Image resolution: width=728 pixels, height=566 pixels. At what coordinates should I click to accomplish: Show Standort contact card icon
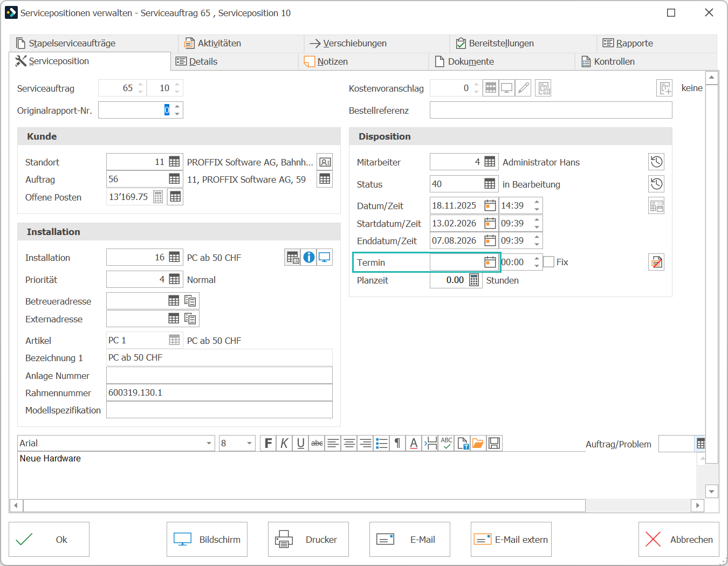click(x=325, y=162)
